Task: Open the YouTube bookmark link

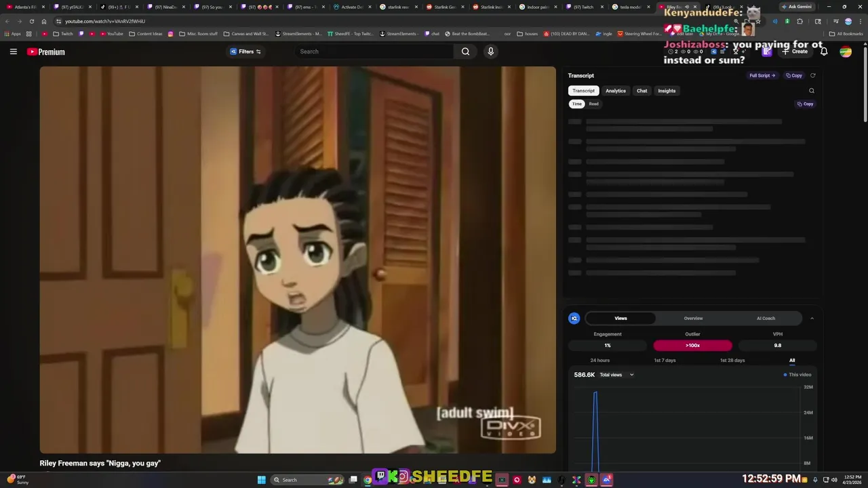Action: pyautogui.click(x=111, y=33)
